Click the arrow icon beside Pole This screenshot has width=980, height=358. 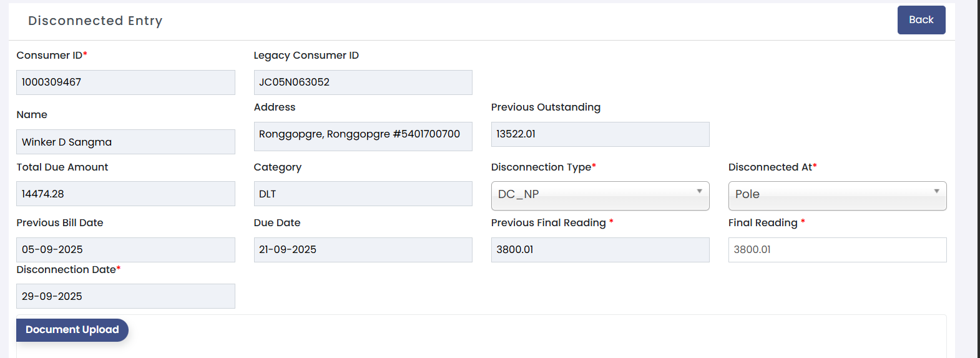936,191
